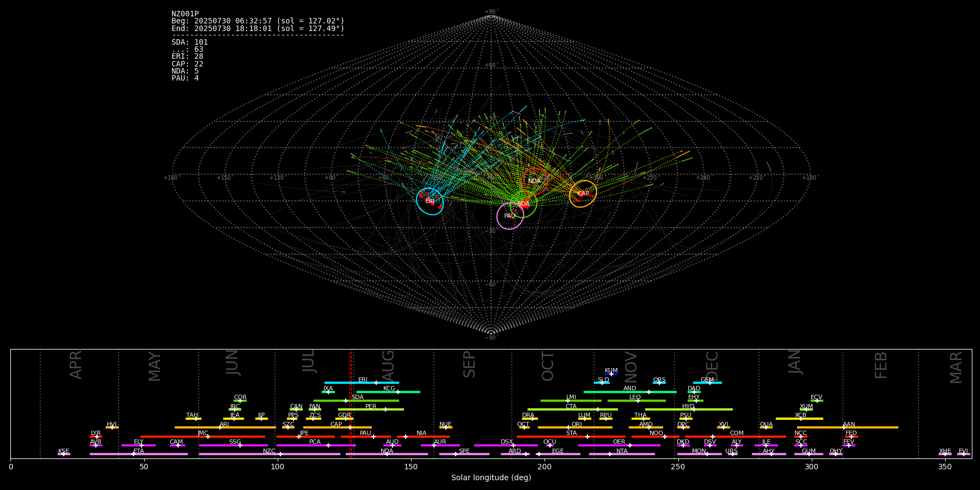
Task: Click the DEC month label
Action: (712, 366)
